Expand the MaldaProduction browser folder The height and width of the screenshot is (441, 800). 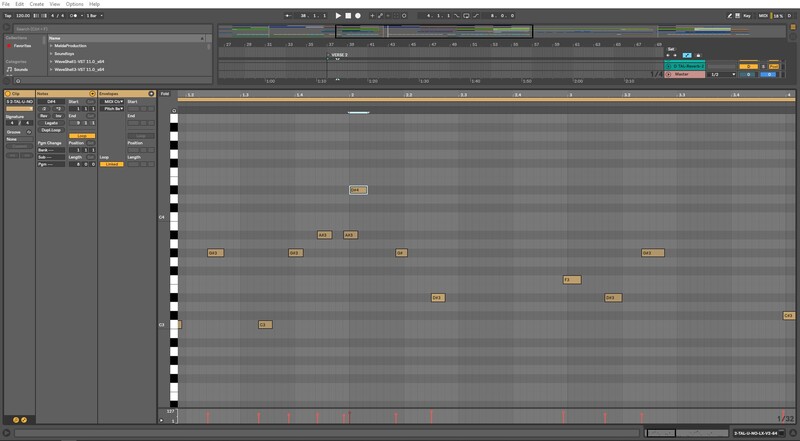pyautogui.click(x=51, y=46)
